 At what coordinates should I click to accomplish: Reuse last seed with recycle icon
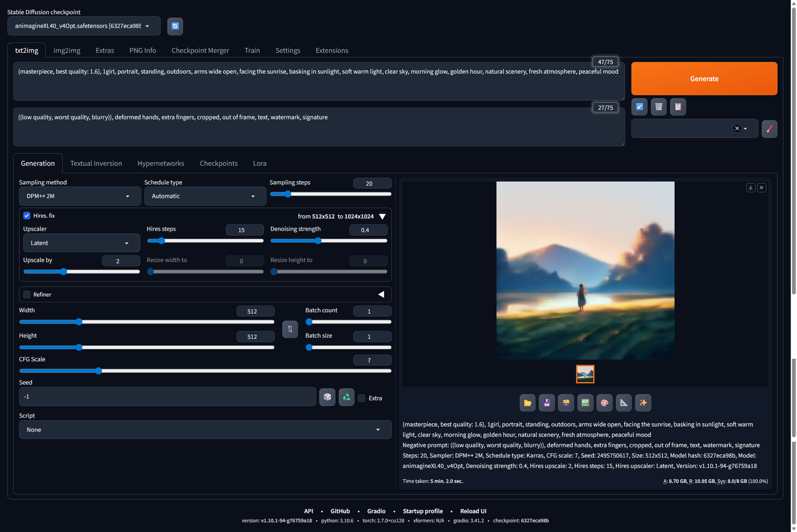tap(347, 397)
